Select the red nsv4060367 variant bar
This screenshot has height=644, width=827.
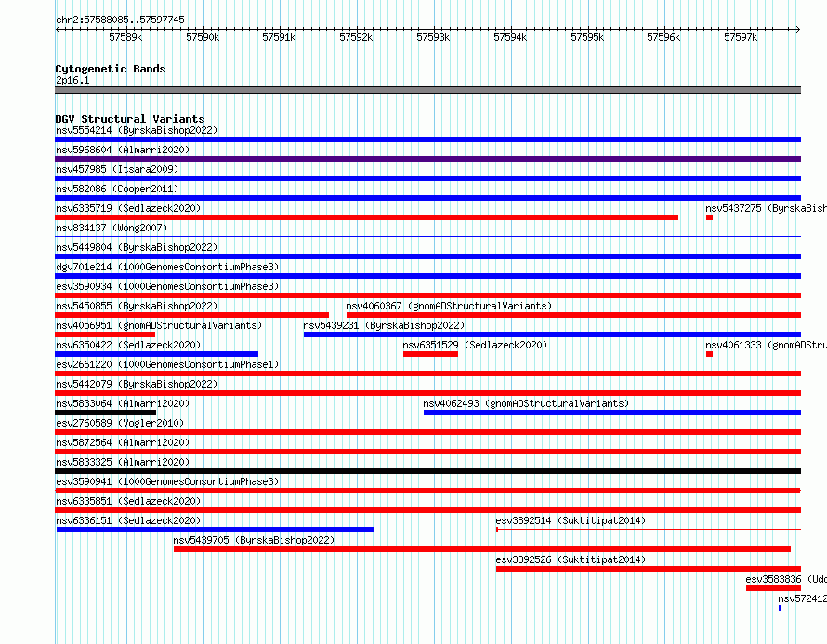click(574, 315)
